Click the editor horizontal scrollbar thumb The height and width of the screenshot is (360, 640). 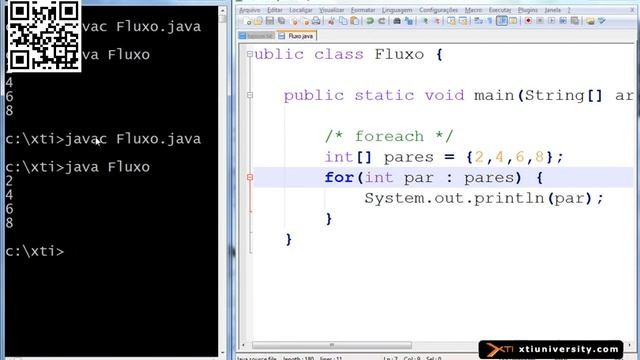coord(332,345)
